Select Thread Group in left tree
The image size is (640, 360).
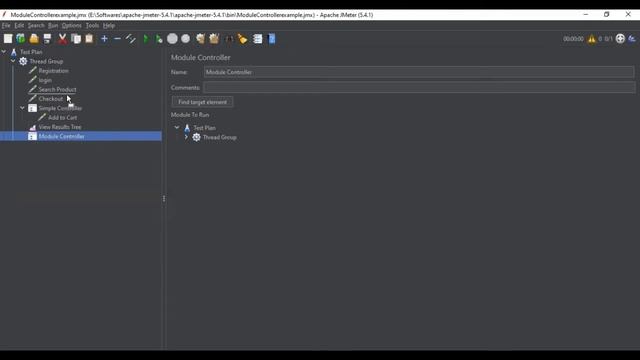pos(46,61)
